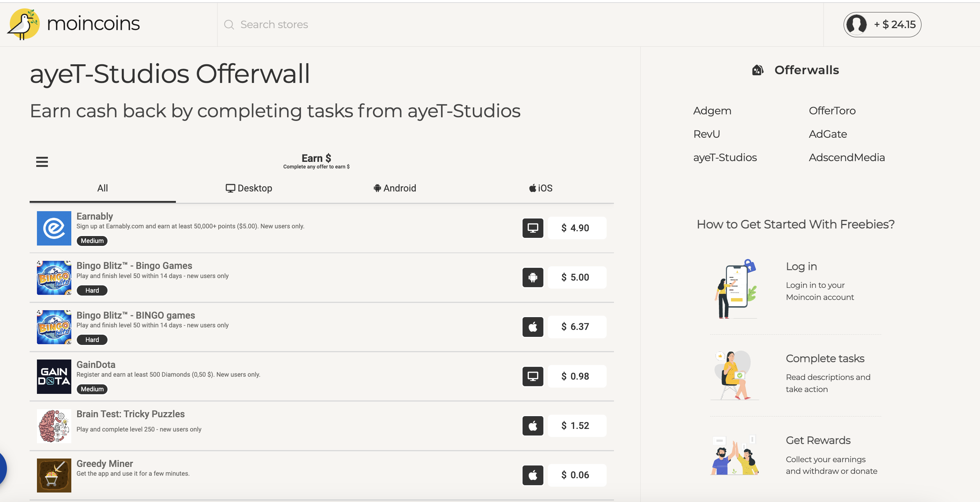Click the $ 6.37 reward button
This screenshot has height=502, width=980.
coord(577,327)
